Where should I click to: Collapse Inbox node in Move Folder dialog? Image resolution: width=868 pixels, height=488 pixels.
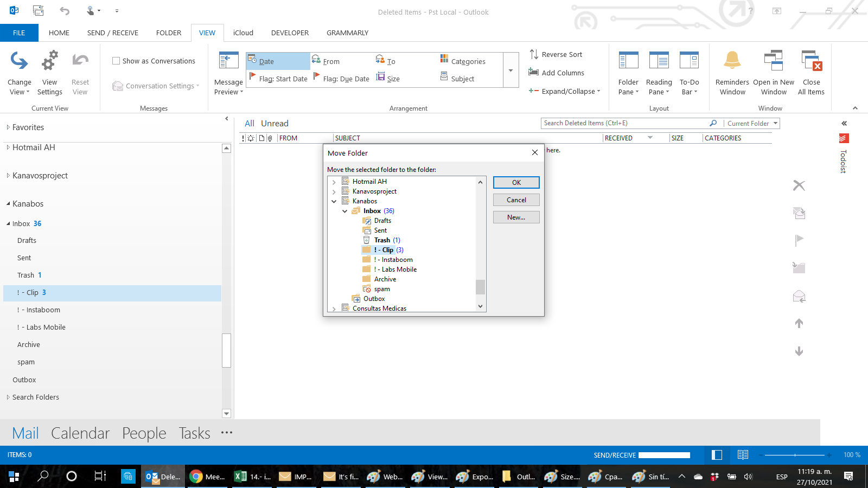pos(345,211)
